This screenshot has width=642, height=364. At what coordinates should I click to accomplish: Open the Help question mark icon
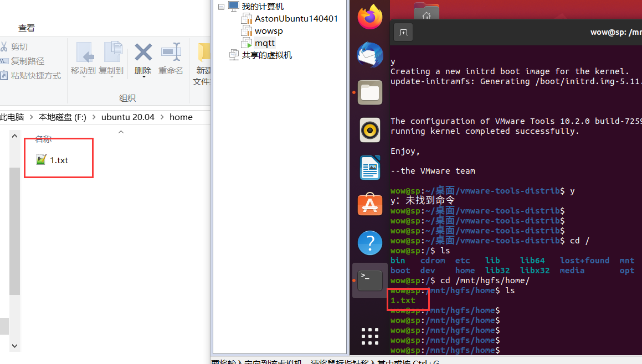pos(369,243)
